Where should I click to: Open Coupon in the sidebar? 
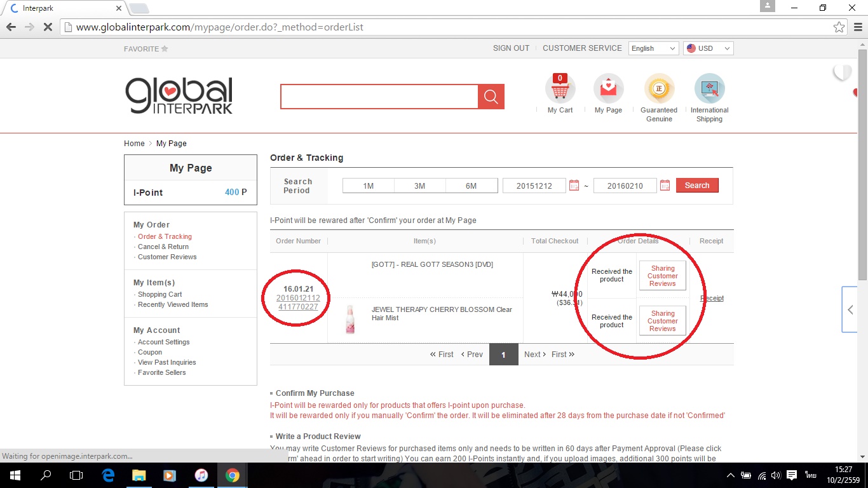point(150,352)
